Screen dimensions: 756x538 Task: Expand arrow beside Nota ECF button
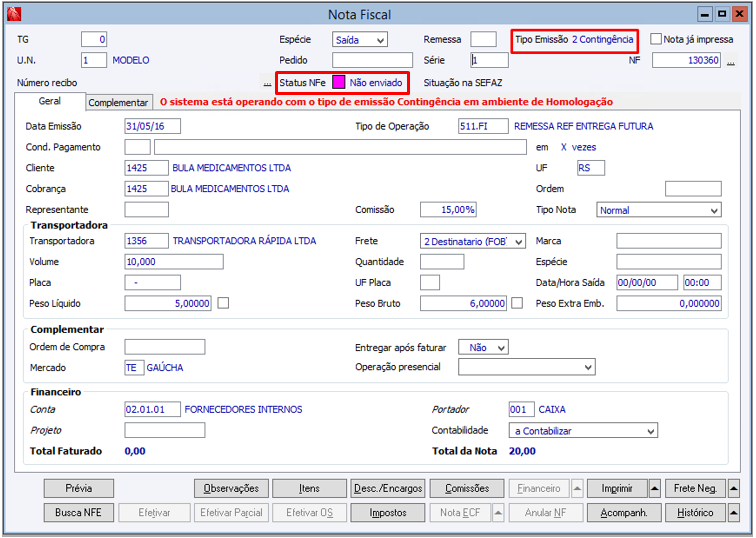(x=498, y=512)
